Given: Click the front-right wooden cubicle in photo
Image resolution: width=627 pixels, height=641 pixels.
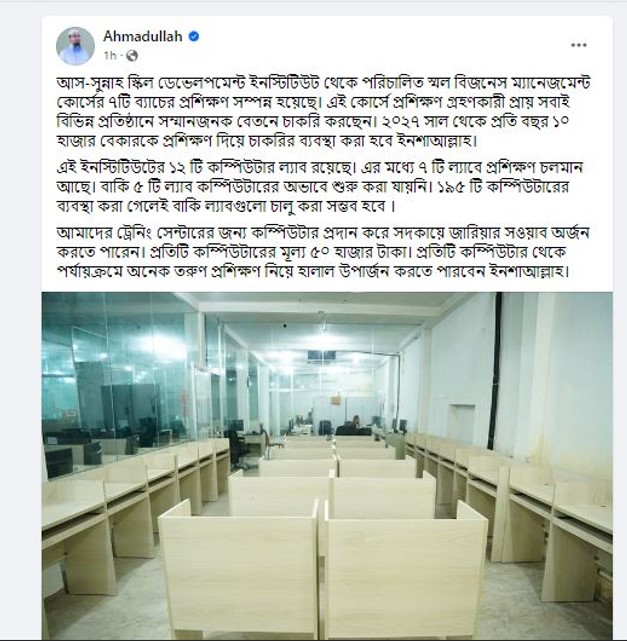Looking at the screenshot, I should 406,569.
